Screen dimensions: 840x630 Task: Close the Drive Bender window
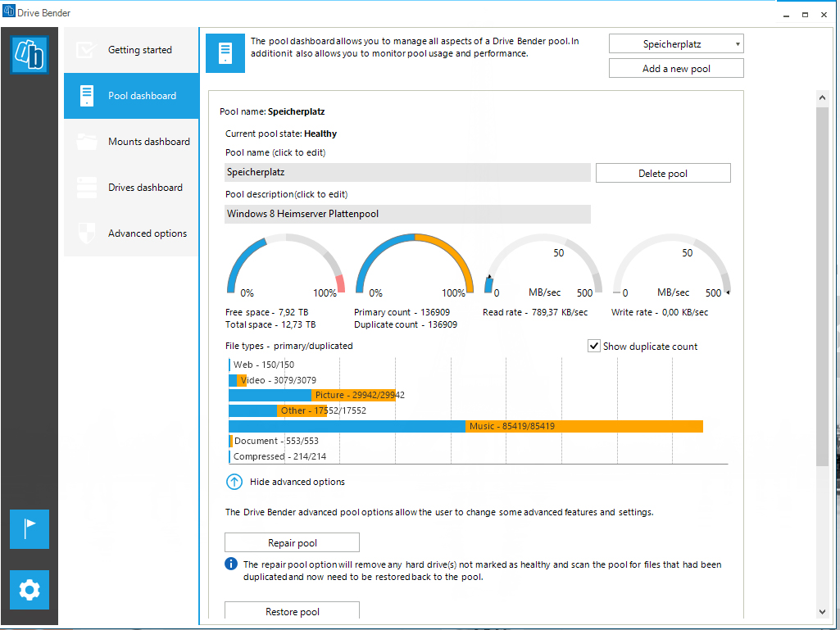click(824, 15)
